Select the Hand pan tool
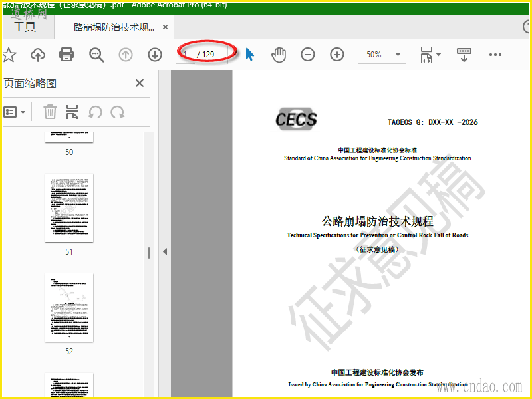Image resolution: width=532 pixels, height=399 pixels. click(279, 55)
